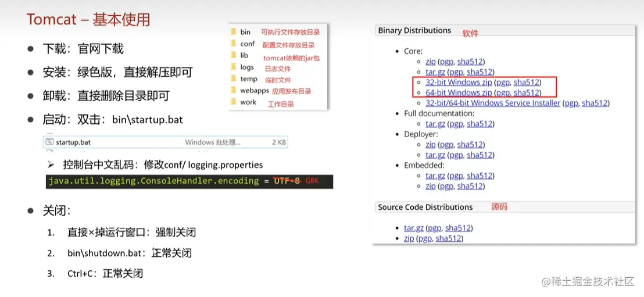The image size is (644, 297).
Task: Click the Deployer zip link
Action: coord(431,145)
